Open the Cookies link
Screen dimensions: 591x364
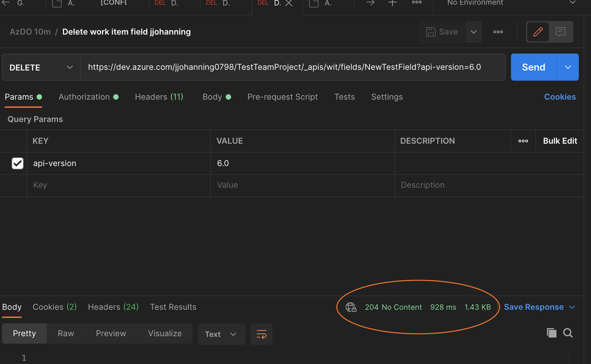point(560,97)
